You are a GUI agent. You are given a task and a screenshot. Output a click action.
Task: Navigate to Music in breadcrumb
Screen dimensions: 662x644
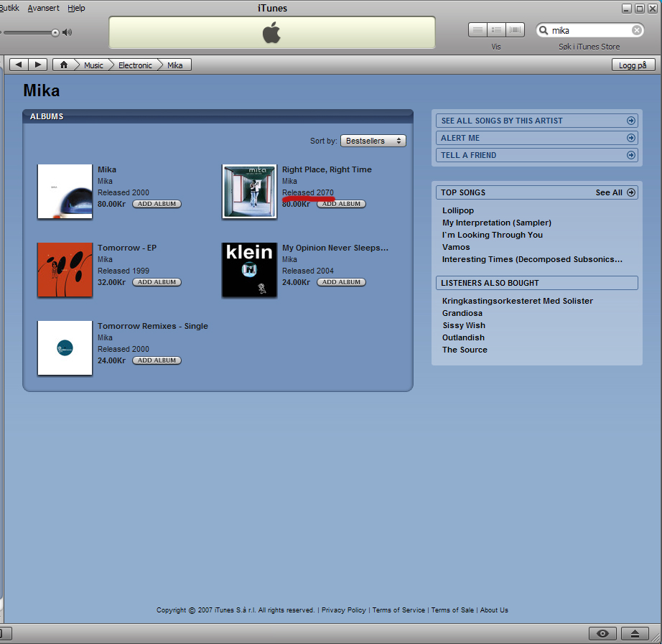(93, 65)
